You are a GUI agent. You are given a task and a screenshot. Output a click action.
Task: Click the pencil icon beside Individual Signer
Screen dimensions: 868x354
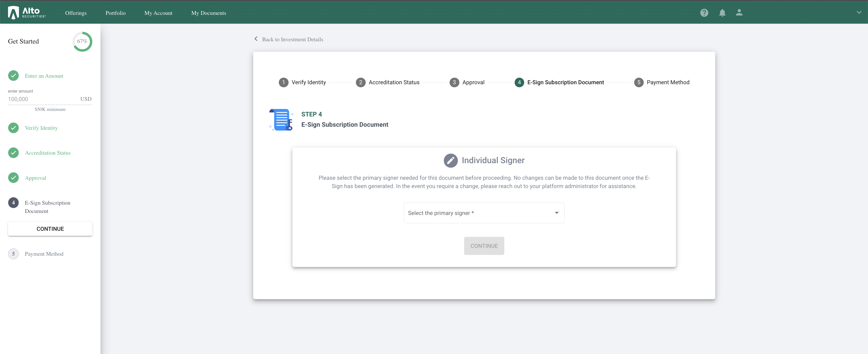[x=451, y=160]
